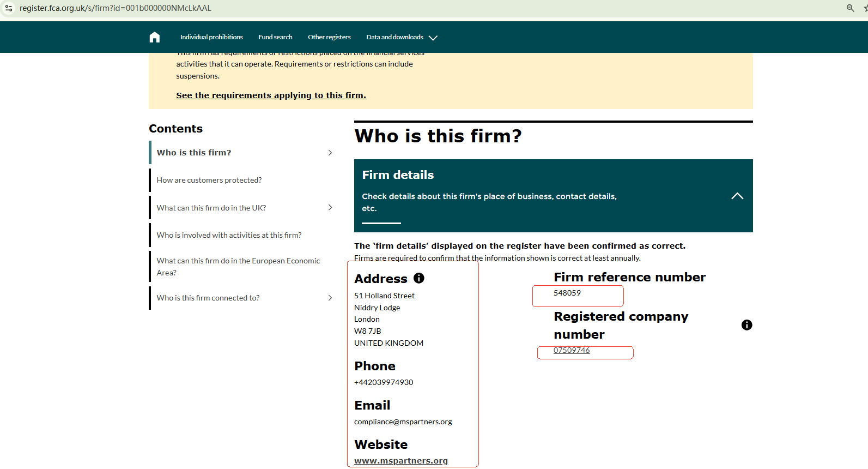
Task: Click phone number +442039974930
Action: pyautogui.click(x=384, y=382)
